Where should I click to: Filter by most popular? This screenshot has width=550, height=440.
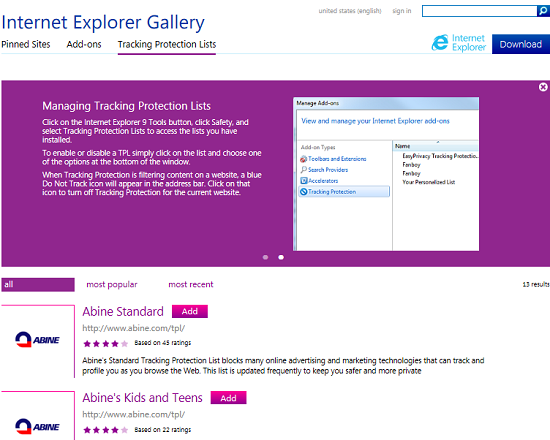point(112,285)
